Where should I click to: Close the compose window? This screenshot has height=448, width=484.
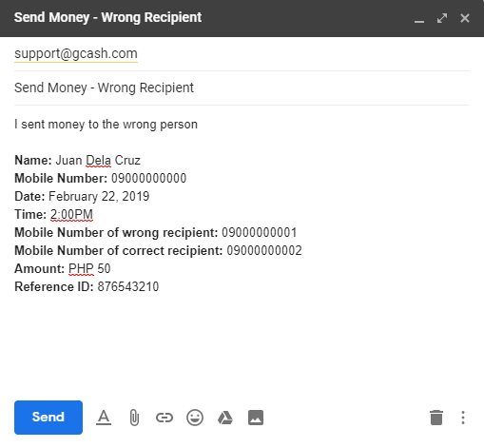click(x=465, y=18)
